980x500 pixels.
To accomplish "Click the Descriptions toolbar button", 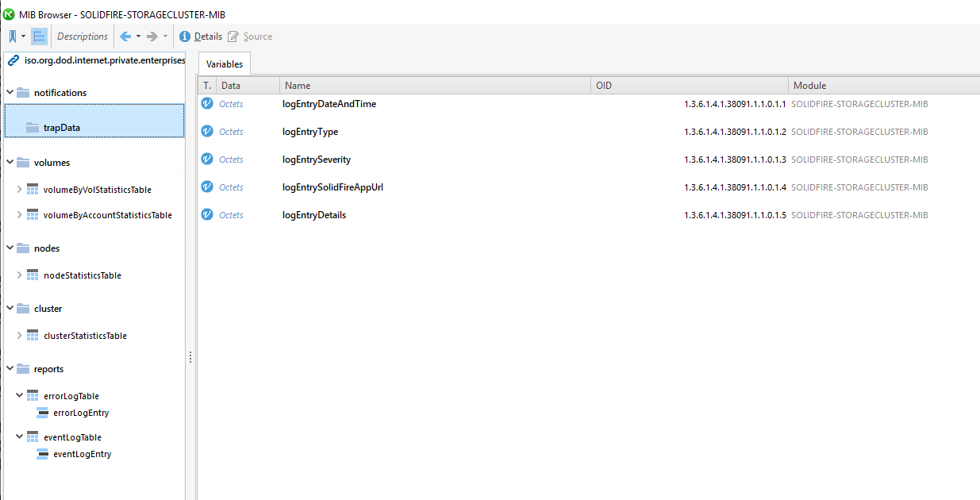I will [83, 37].
